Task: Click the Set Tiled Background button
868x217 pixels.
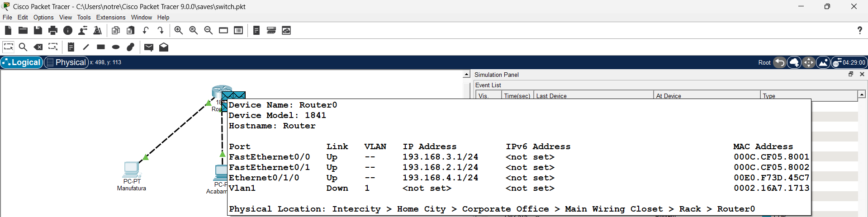Action: (x=823, y=62)
